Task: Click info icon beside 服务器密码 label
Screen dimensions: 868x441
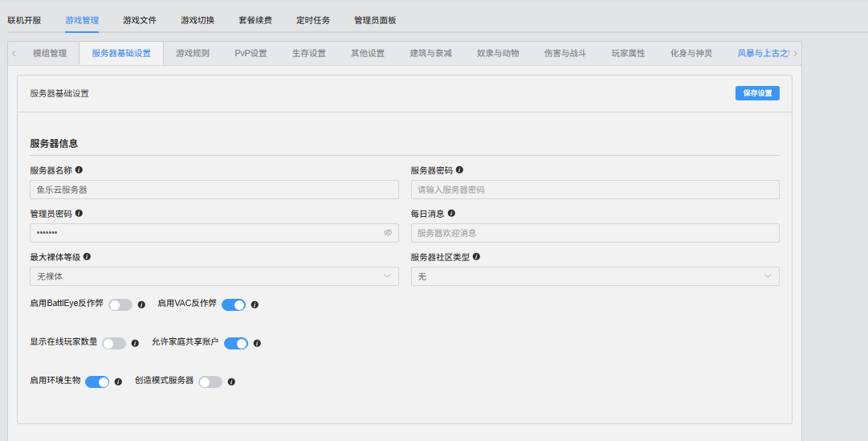Action: click(459, 170)
